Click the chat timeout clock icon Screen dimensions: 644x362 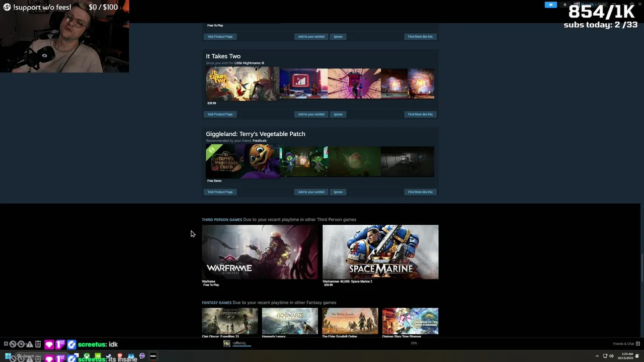(x=21, y=344)
